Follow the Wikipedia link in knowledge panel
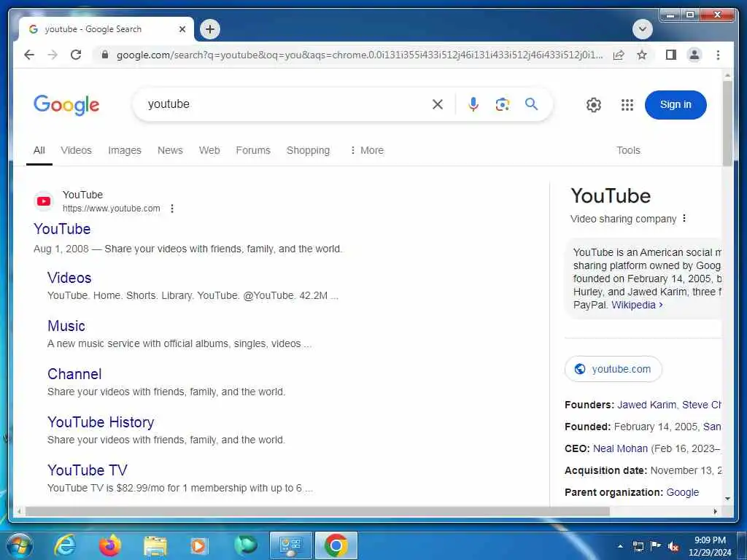Screen dimensions: 747x560 click(636, 306)
